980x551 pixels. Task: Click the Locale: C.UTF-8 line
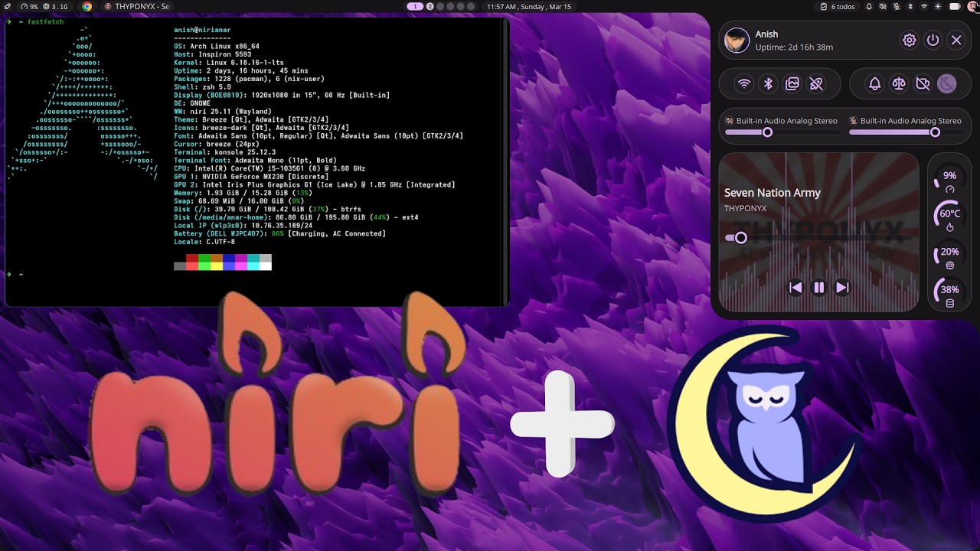point(204,242)
